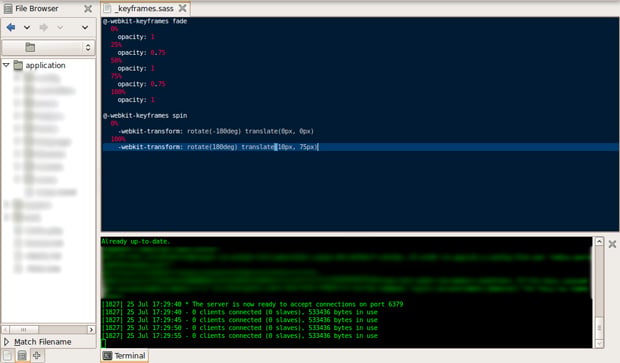Open the toolbar overflow chevron
Screen dimensions: 620x363
point(85,27)
